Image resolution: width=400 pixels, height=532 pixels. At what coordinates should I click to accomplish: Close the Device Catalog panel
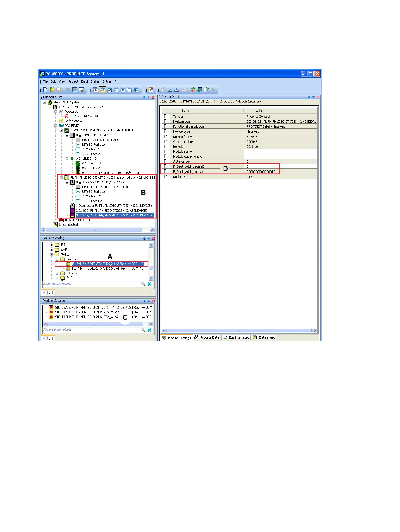[153, 238]
